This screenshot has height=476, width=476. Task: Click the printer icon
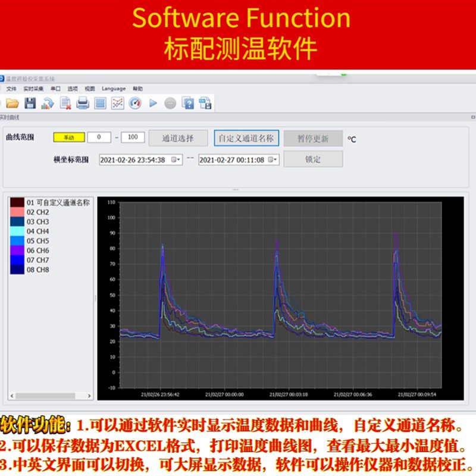click(83, 103)
